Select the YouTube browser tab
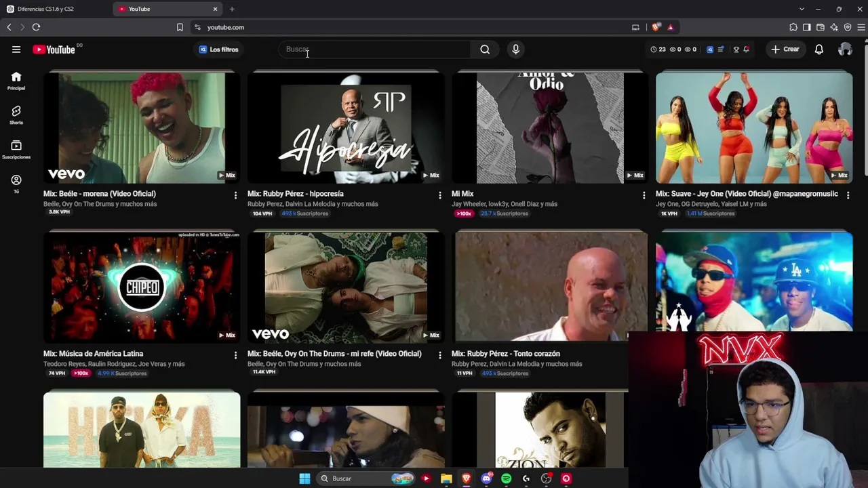This screenshot has height=488, width=868. (x=168, y=9)
